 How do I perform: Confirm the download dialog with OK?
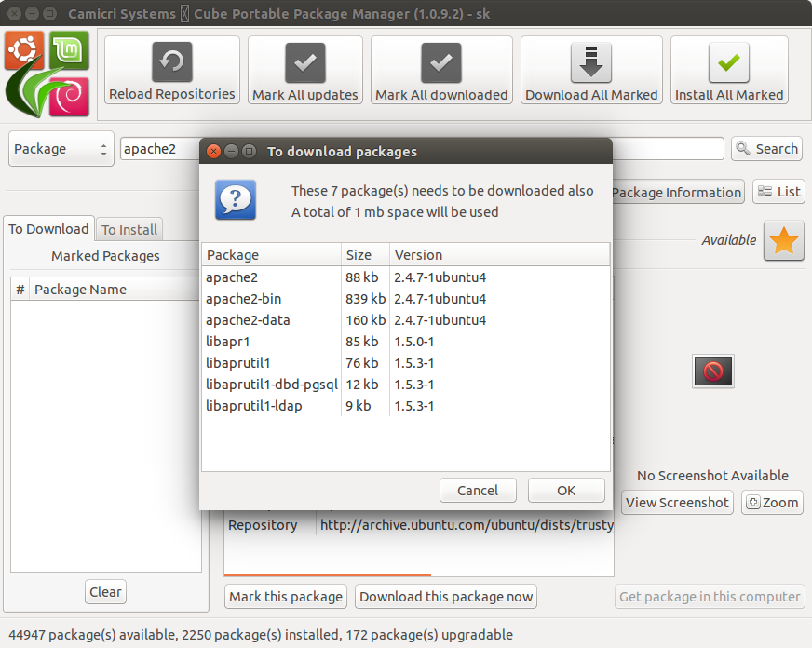click(x=566, y=490)
